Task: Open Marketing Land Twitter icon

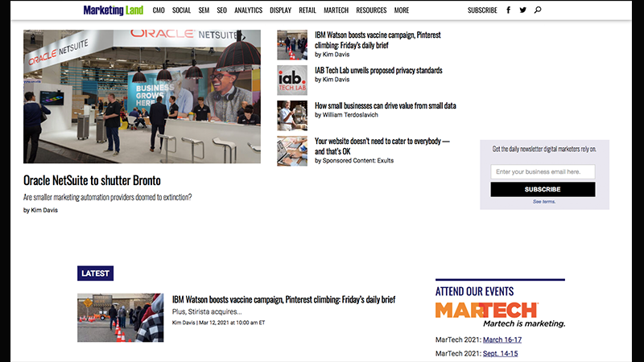Action: click(522, 10)
